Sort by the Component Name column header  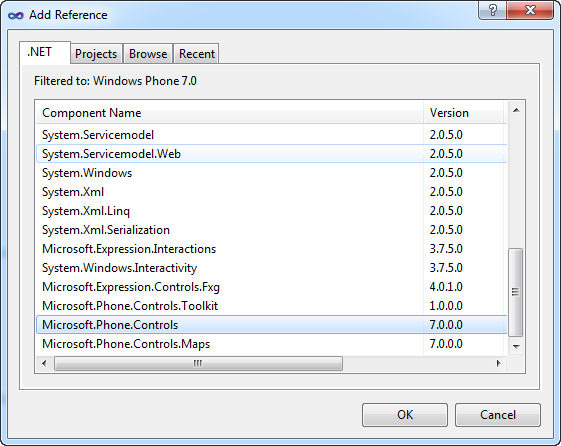click(229, 113)
